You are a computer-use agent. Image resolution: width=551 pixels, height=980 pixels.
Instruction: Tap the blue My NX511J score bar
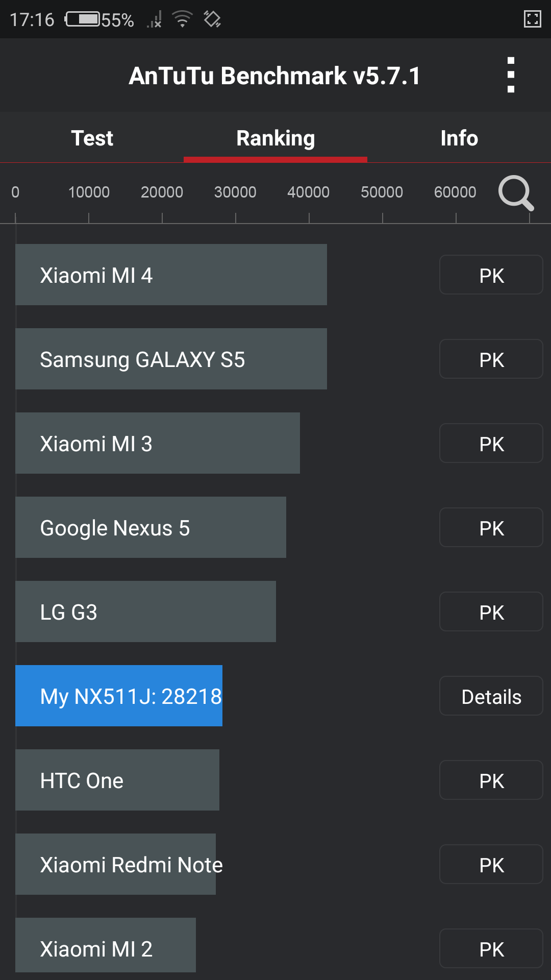tap(119, 696)
